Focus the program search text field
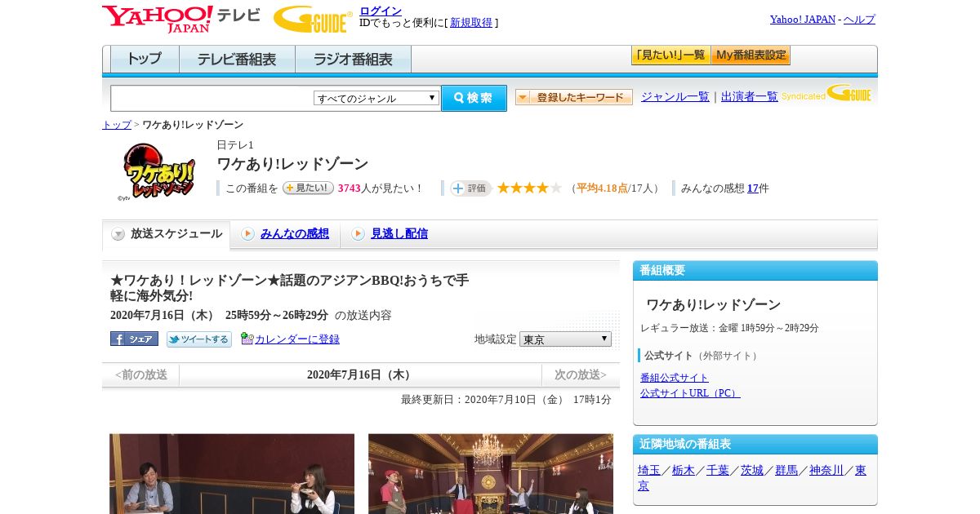The width and height of the screenshot is (980, 514). coord(212,98)
